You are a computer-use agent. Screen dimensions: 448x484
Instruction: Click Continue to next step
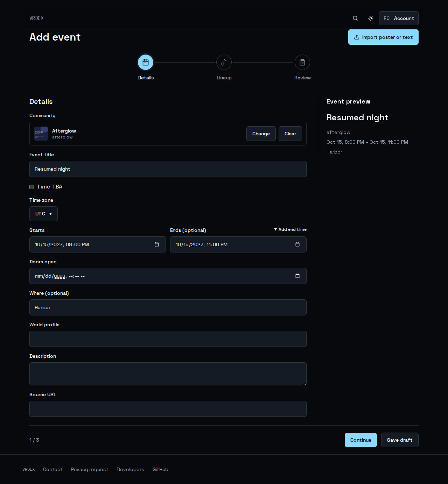point(361,440)
